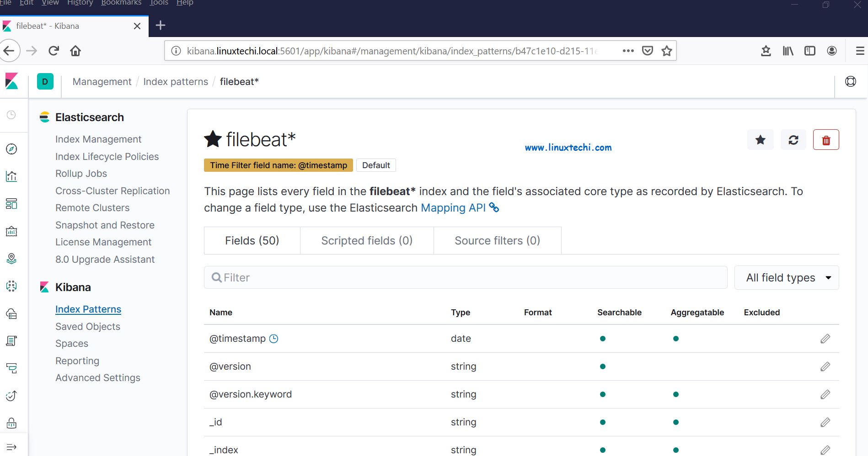
Task: Collapse the sidebar using the bottom arrow
Action: coord(11,446)
